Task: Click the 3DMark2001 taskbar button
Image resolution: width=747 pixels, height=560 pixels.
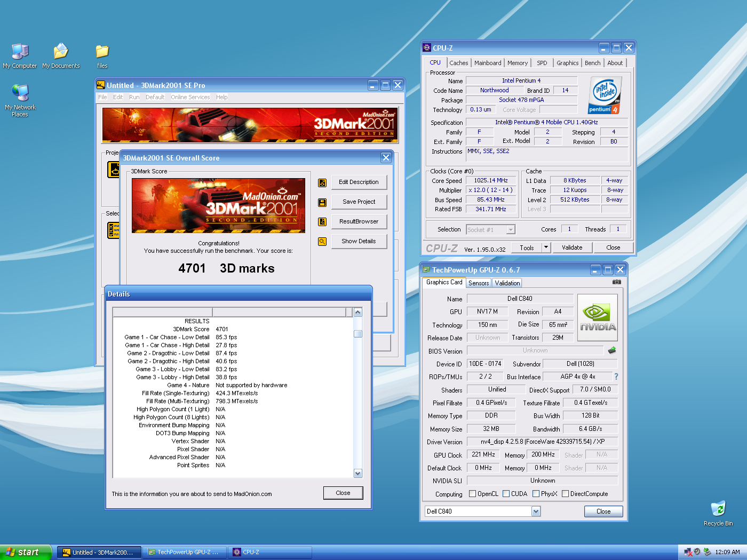Action: [x=100, y=552]
